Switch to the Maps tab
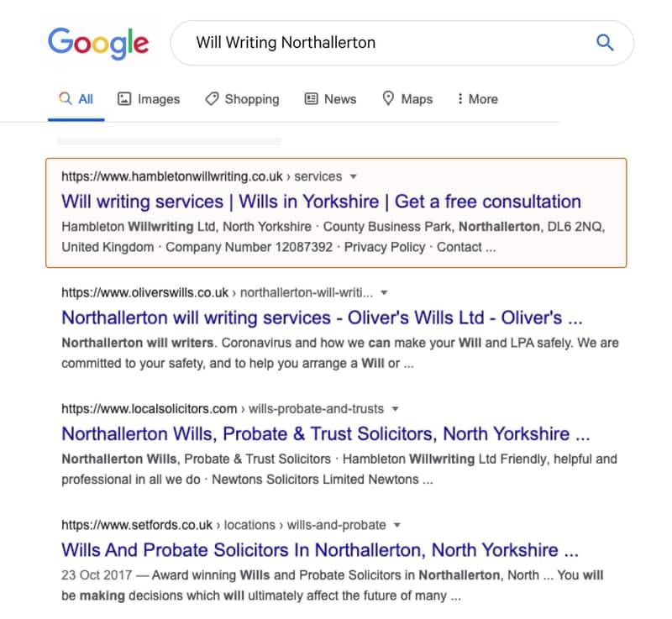672x619 pixels. (x=407, y=99)
